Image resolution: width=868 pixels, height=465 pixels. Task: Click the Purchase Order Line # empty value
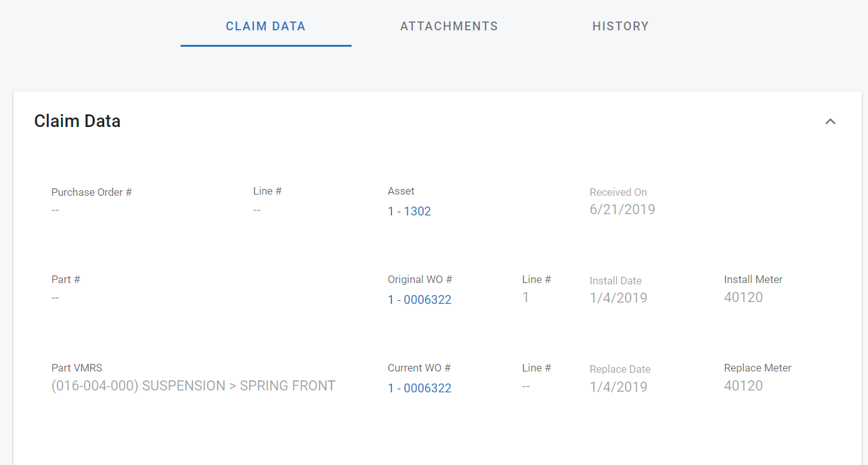point(257,210)
